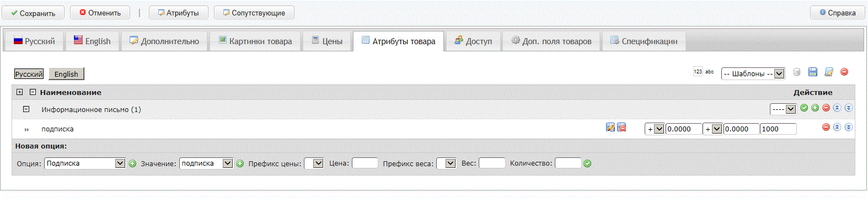The height and width of the screenshot is (201, 868).
Task: Move подписка row down
Action: tap(849, 127)
